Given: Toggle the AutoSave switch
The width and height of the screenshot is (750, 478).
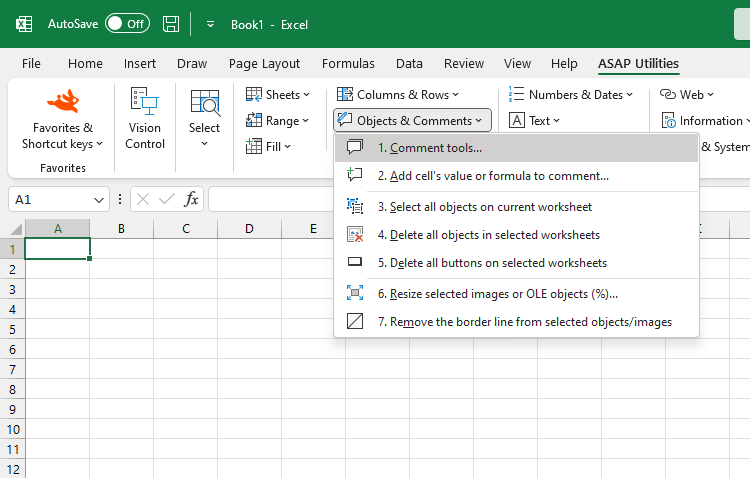Looking at the screenshot, I should [127, 24].
